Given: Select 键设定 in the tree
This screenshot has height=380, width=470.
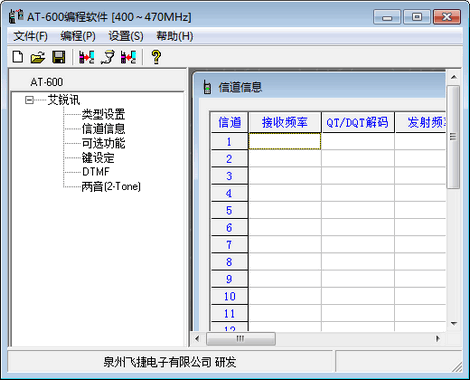Looking at the screenshot, I should click(98, 158).
